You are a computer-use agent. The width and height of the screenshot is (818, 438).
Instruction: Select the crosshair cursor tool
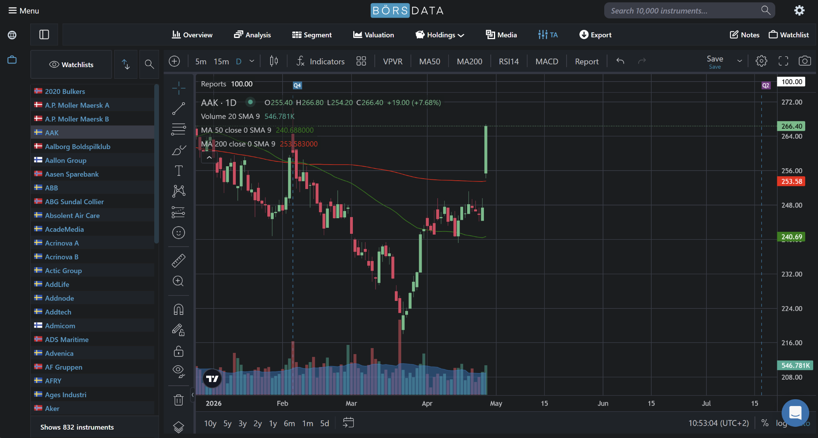178,88
